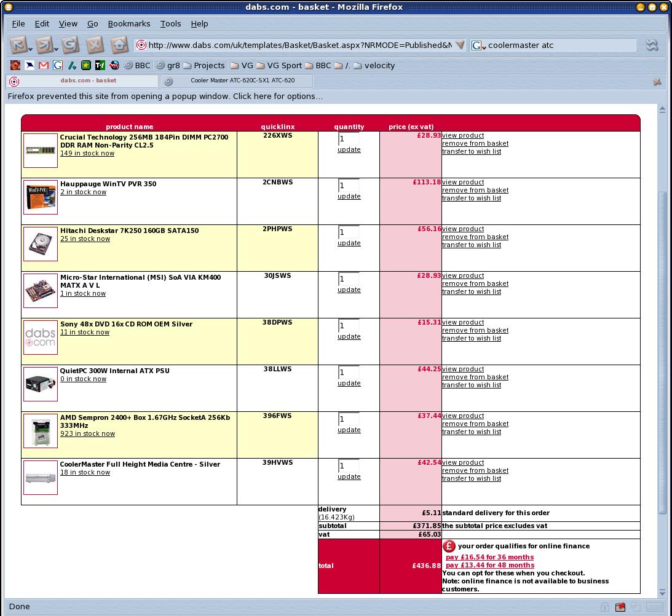Open the URL history dropdown arrow
The height and width of the screenshot is (616, 672).
460,45
